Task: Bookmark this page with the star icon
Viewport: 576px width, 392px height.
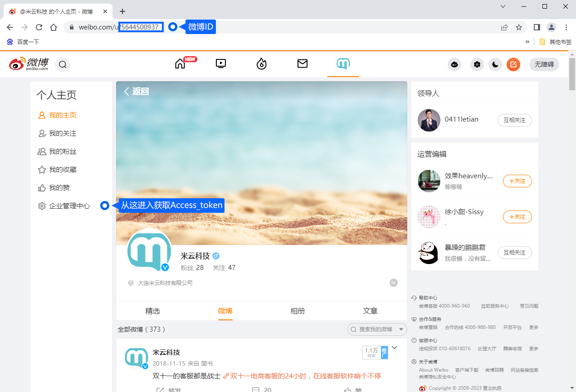Action: (519, 27)
